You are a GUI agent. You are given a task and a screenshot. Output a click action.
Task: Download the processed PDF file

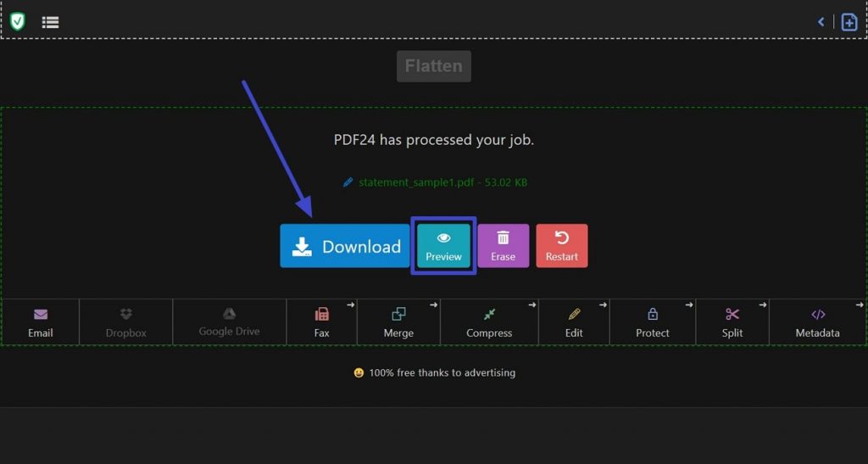click(x=345, y=246)
